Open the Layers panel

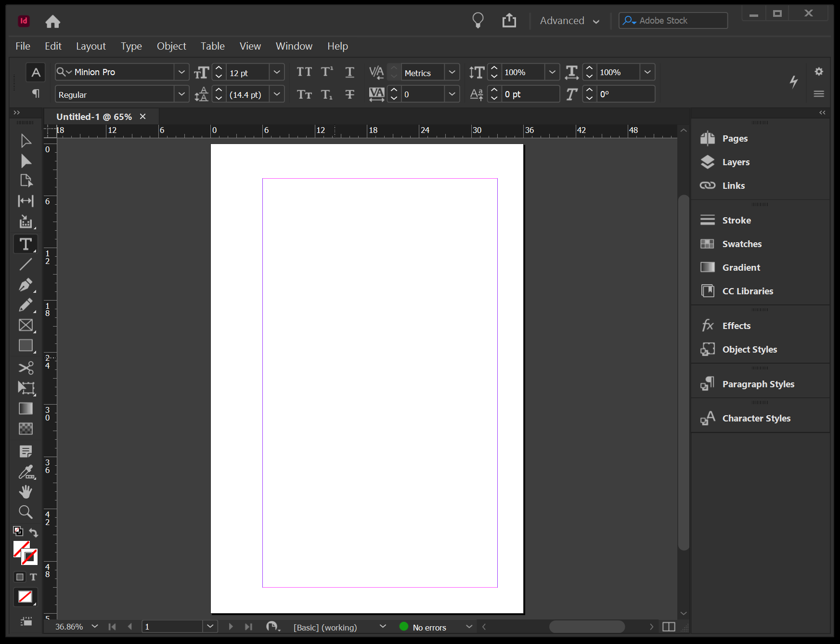point(735,162)
